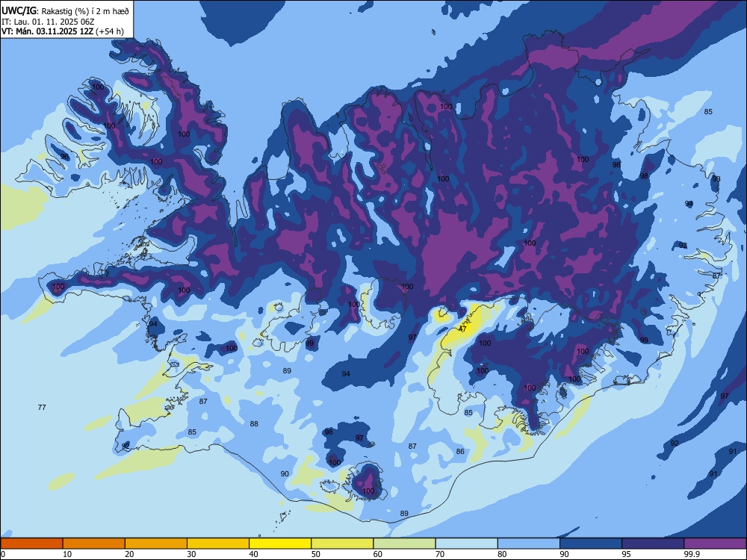Viewport: 747px width, 560px height.
Task: Click the '95' legend tick label
Action: click(x=627, y=554)
